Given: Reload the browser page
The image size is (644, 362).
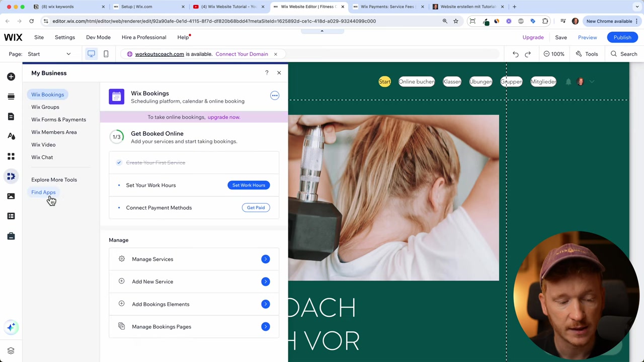Looking at the screenshot, I should [x=31, y=21].
